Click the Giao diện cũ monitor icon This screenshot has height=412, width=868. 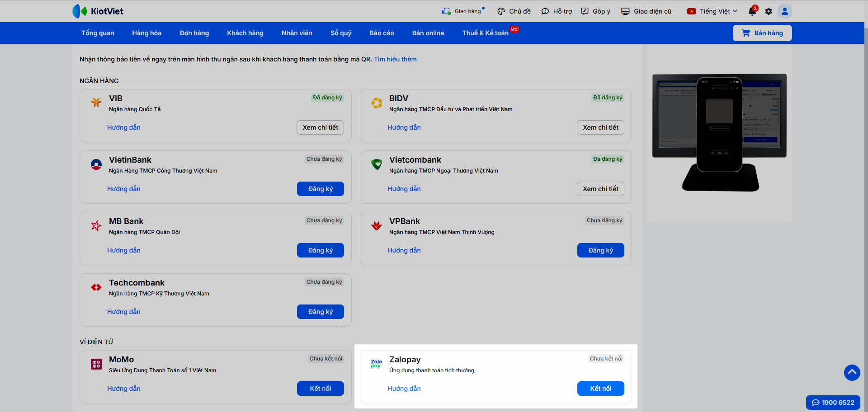[x=625, y=11]
